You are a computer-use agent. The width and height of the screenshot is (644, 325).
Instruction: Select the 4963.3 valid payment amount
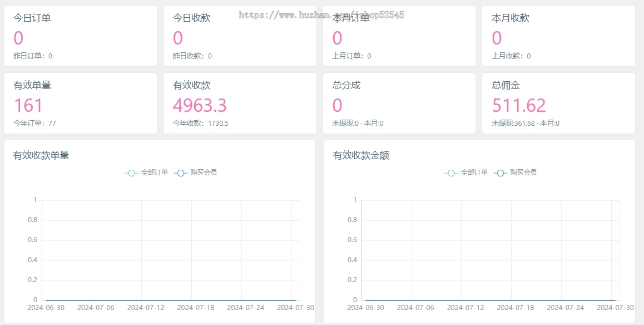200,105
